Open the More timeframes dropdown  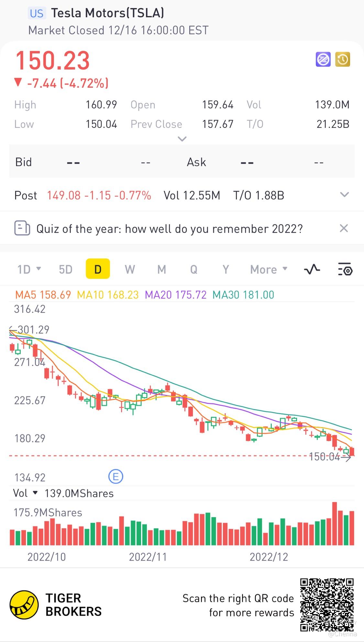269,269
